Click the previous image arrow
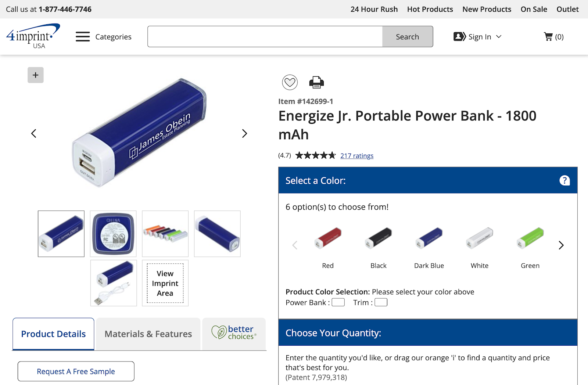The width and height of the screenshot is (588, 385). point(33,133)
